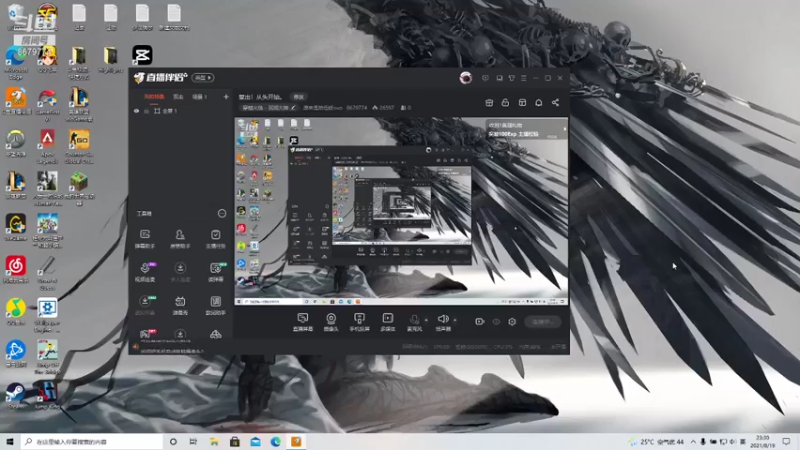Open Microsoft Edge desktop shortcut
The height and width of the screenshot is (450, 800).
click(x=16, y=63)
